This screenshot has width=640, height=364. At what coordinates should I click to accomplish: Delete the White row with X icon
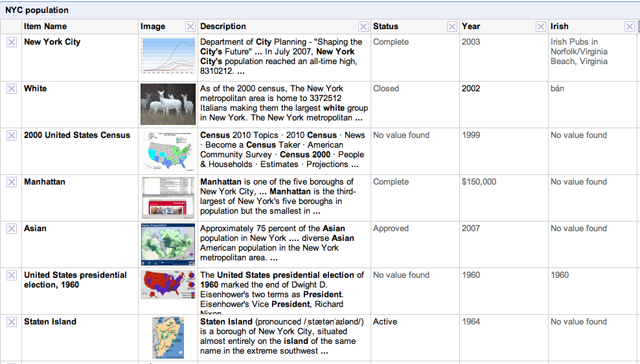coord(11,89)
